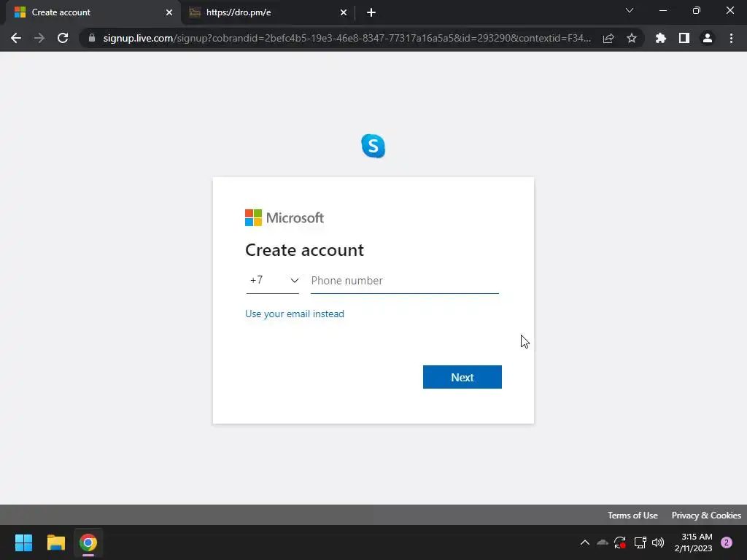747x560 pixels.
Task: Click the Microsoft logo in the card
Action: point(285,217)
